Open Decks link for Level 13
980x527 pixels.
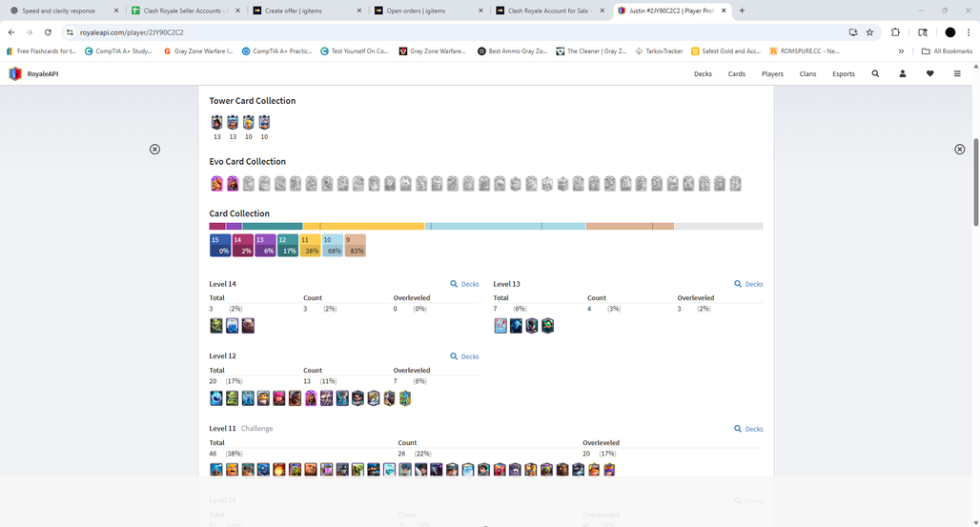pos(748,284)
